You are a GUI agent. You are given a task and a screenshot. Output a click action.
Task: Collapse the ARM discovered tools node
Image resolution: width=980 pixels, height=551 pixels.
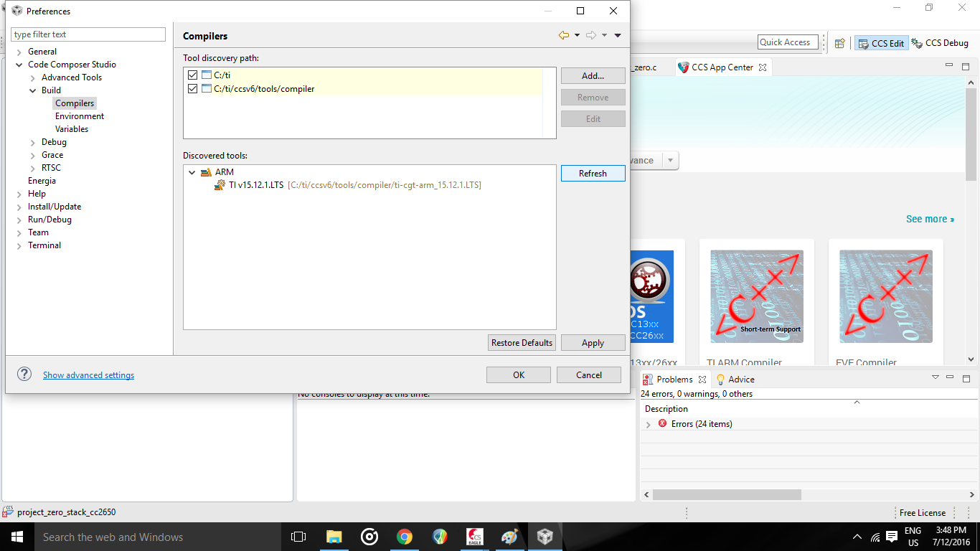point(192,172)
